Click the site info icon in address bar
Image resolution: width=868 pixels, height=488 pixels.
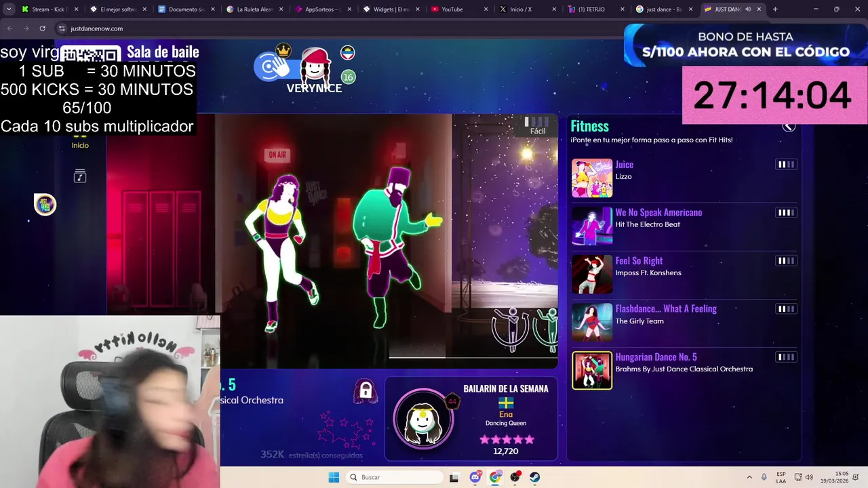(62, 28)
